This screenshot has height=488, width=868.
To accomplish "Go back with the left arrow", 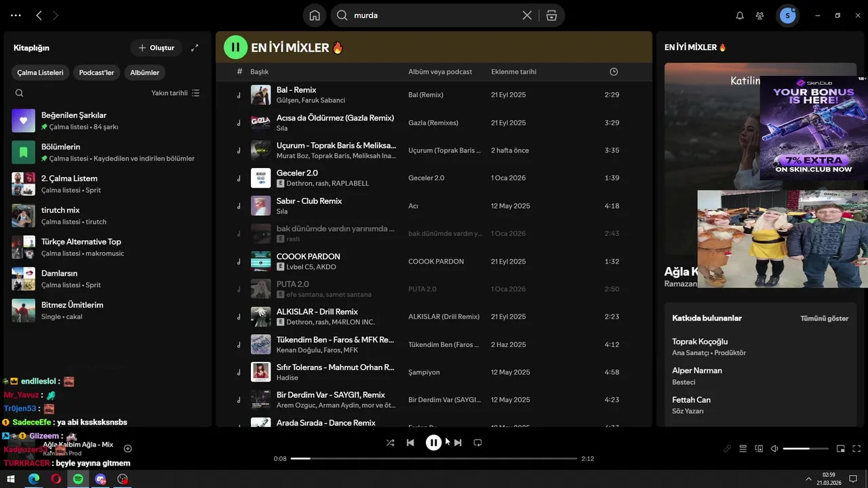I will coord(39,15).
